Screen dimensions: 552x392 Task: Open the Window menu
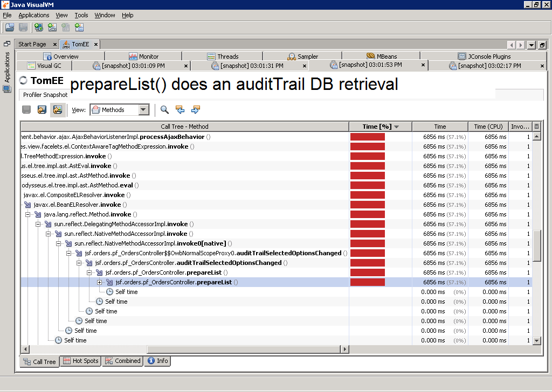[105, 15]
